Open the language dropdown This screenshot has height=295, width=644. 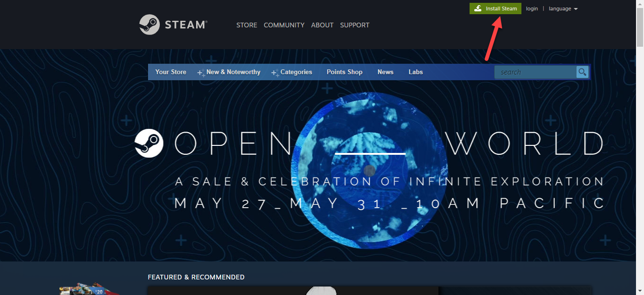click(x=563, y=8)
